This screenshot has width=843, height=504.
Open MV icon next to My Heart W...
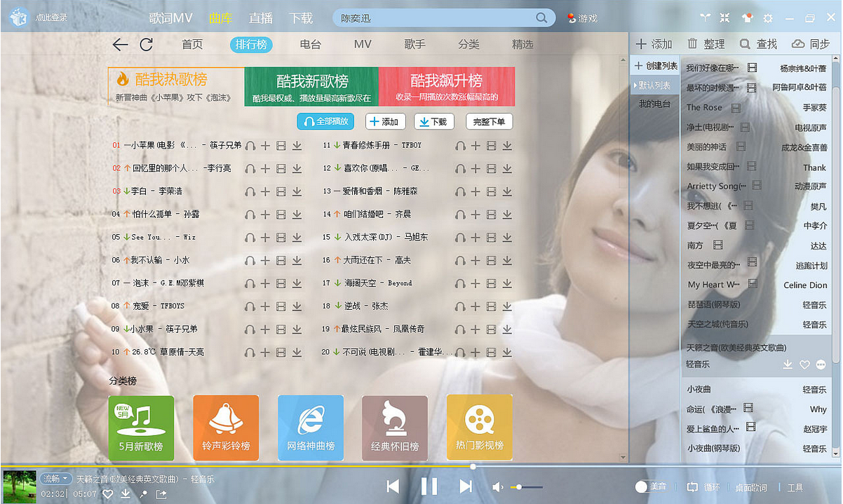[x=753, y=284]
